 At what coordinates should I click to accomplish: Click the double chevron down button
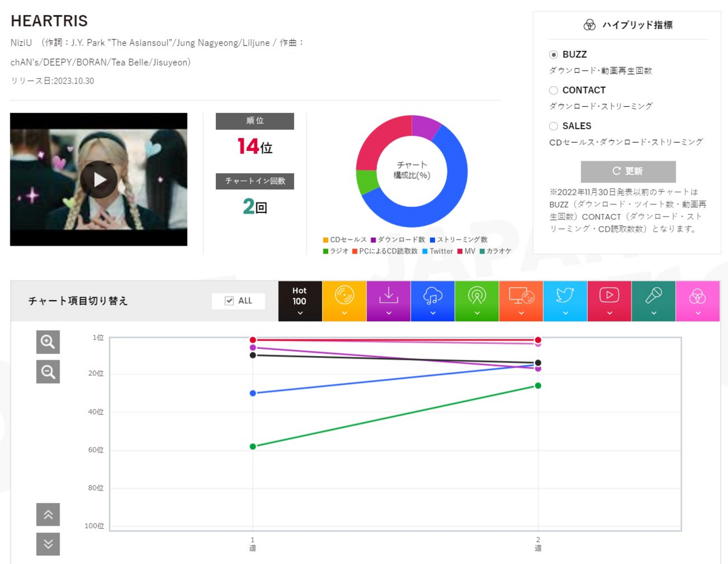(x=48, y=544)
